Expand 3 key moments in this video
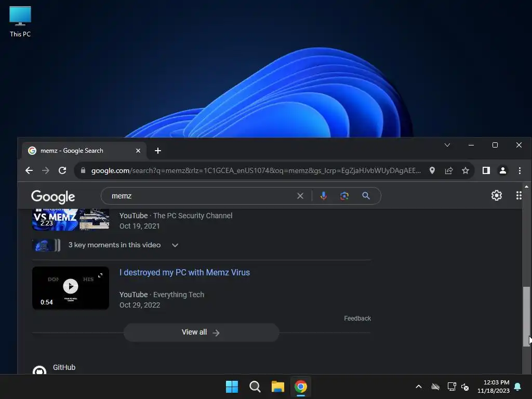Viewport: 532px width, 399px height. click(x=124, y=245)
